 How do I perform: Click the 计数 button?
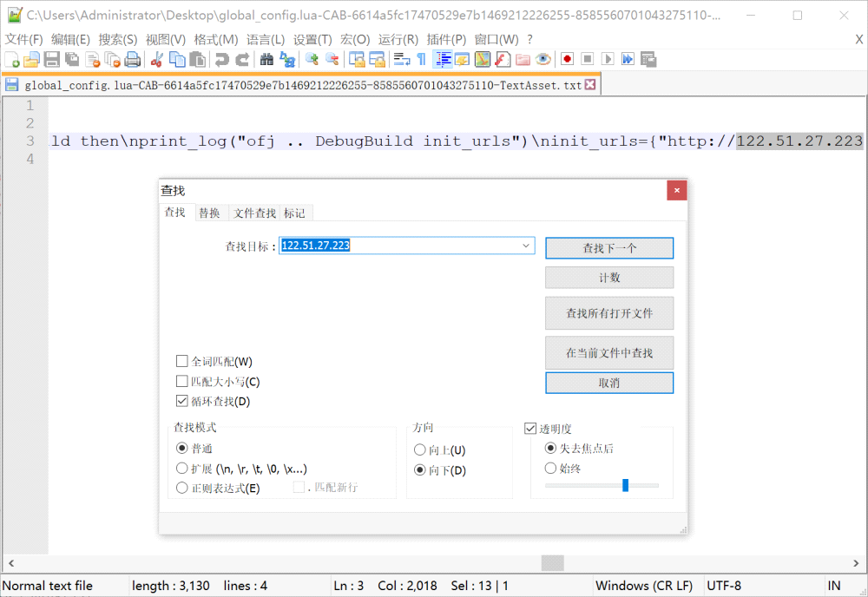(x=609, y=278)
